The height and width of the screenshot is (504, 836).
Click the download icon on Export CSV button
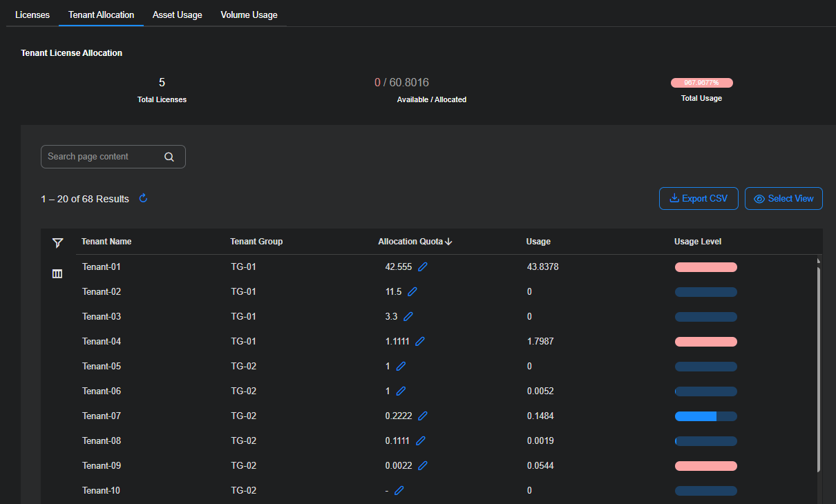click(x=674, y=198)
